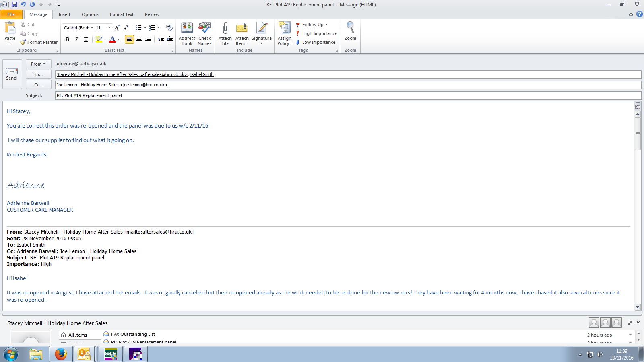Activate the Format Painter
644x362 pixels.
pyautogui.click(x=39, y=42)
